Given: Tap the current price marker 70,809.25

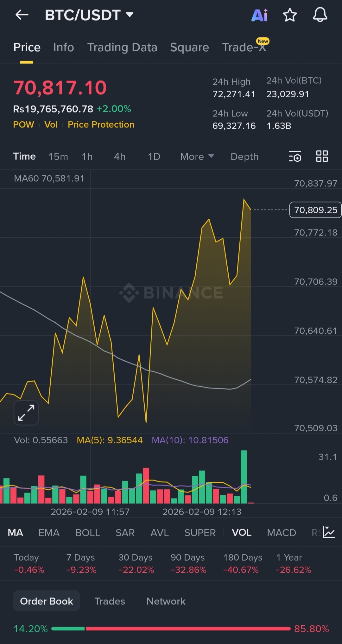Looking at the screenshot, I should [315, 210].
